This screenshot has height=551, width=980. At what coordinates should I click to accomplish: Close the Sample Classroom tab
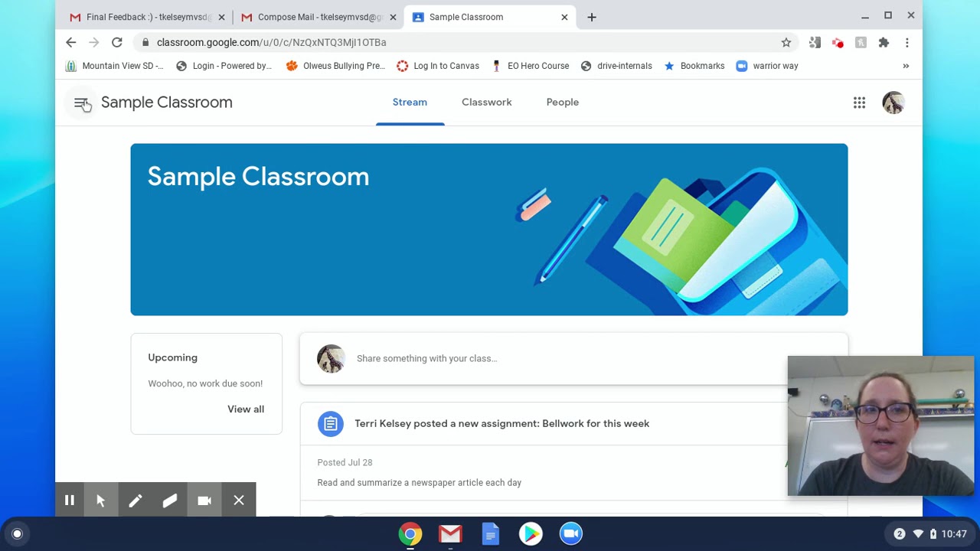564,17
